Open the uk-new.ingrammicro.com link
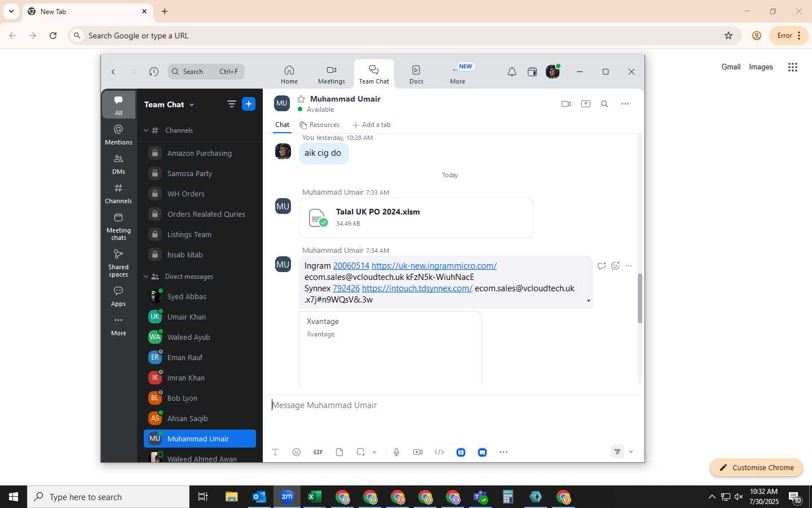 (x=434, y=266)
